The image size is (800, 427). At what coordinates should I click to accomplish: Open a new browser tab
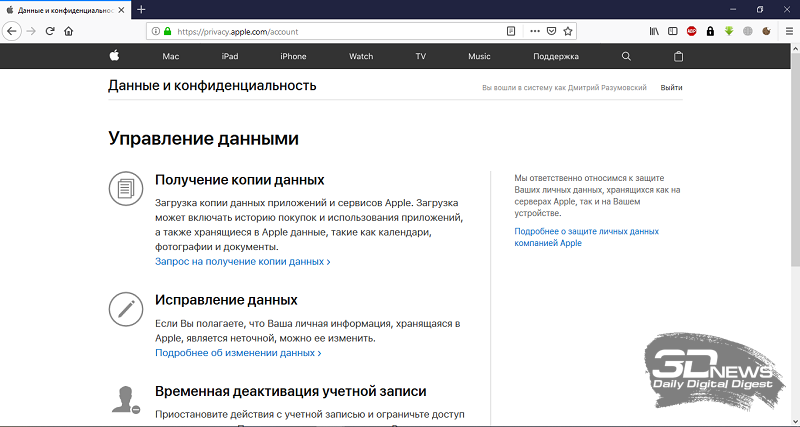tap(141, 9)
